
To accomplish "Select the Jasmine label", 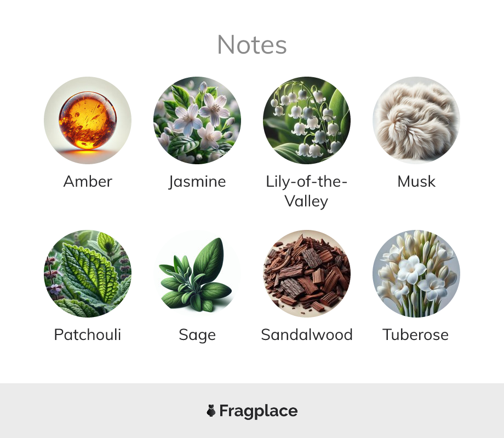I will pos(197,182).
